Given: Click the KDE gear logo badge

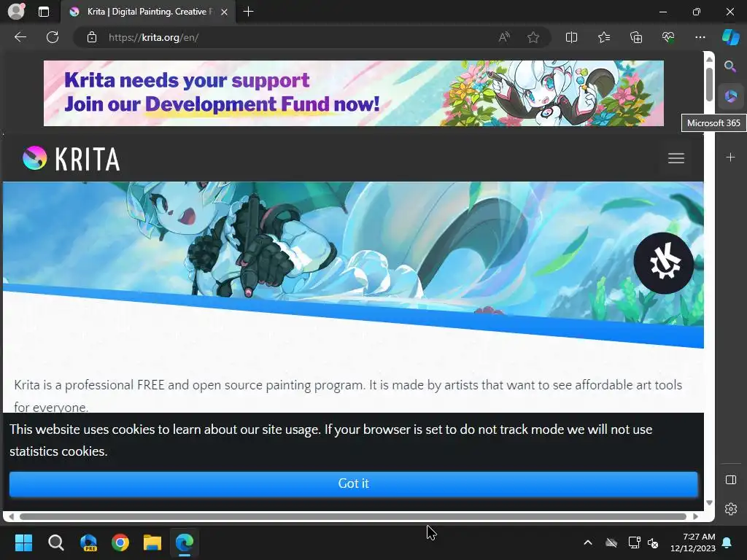Looking at the screenshot, I should click(x=664, y=262).
